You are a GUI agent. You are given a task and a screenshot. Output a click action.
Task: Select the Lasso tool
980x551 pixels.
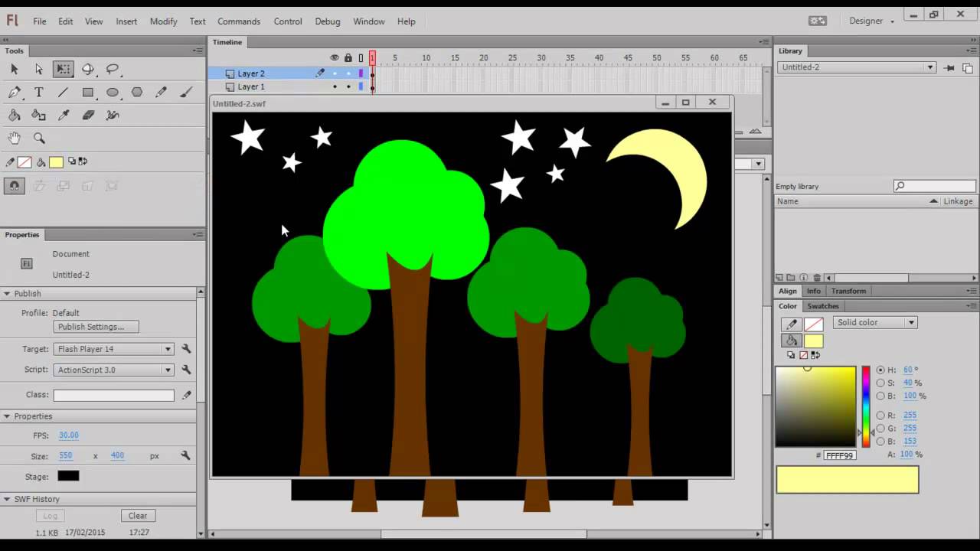[113, 70]
